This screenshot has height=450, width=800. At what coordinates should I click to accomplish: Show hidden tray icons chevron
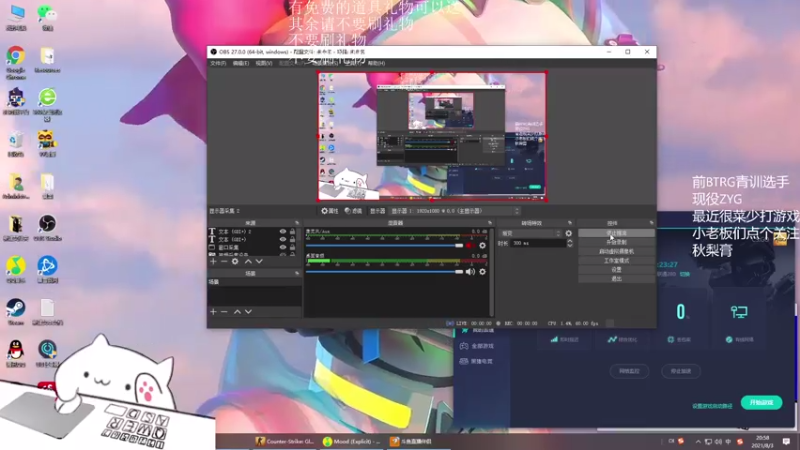click(x=698, y=441)
